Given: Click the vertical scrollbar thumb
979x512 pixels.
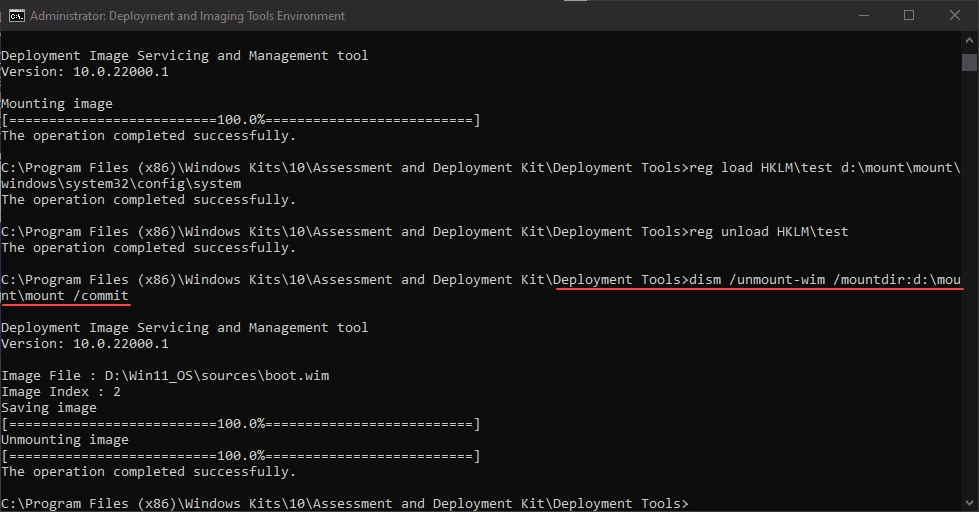Looking at the screenshot, I should (969, 63).
